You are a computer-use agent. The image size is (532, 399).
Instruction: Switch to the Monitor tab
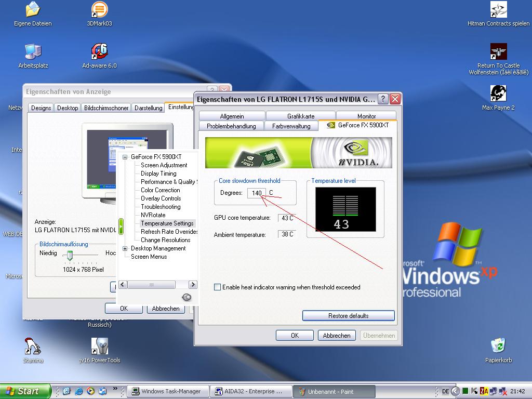coord(366,116)
